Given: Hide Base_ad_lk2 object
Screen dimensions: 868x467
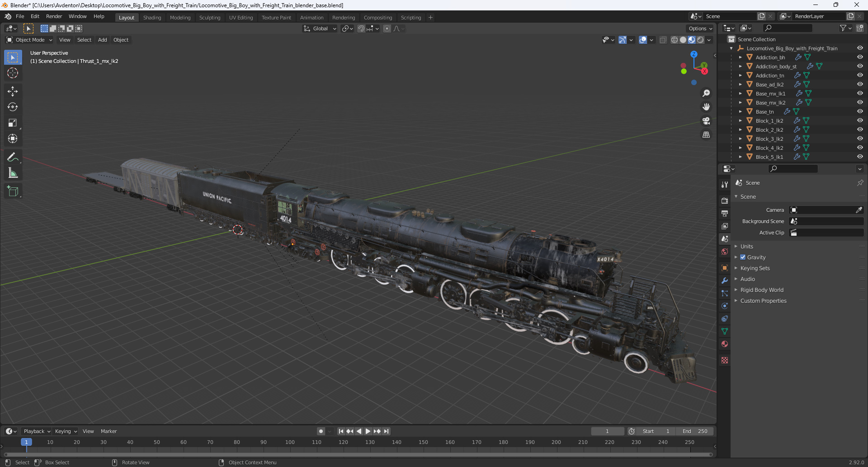Looking at the screenshot, I should (860, 85).
